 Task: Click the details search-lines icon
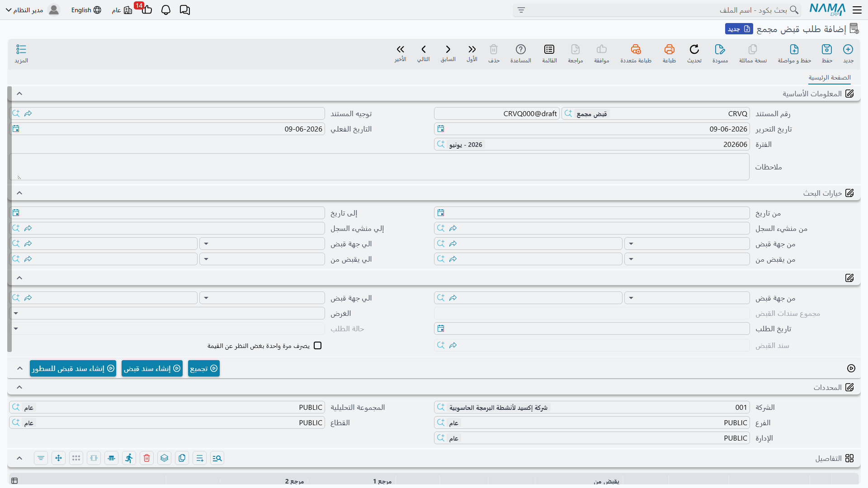(217, 458)
